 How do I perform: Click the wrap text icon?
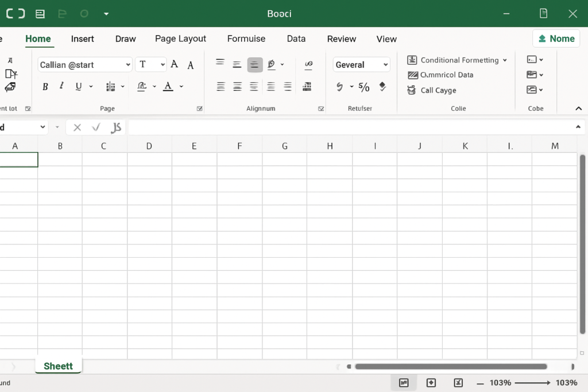tap(308, 64)
